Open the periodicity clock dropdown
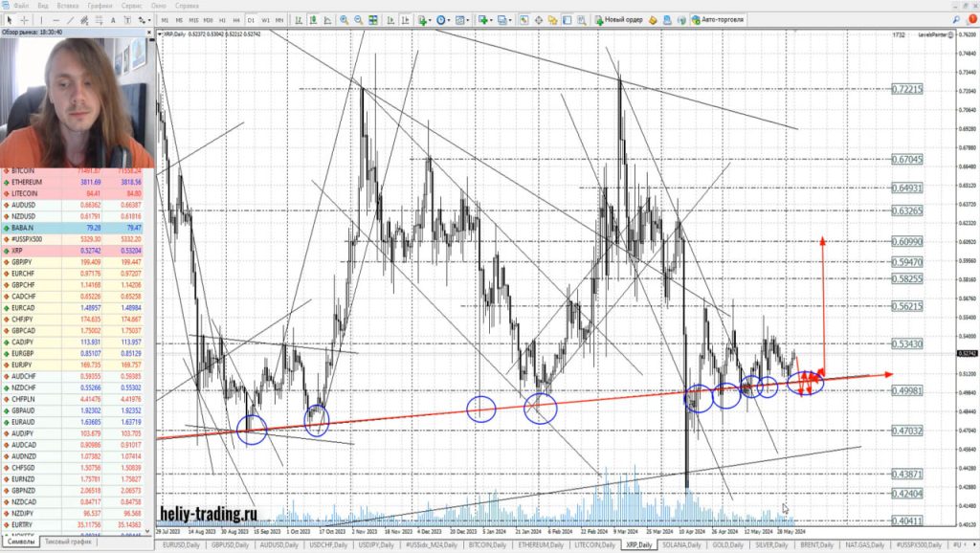The height and width of the screenshot is (553, 980). [x=444, y=19]
